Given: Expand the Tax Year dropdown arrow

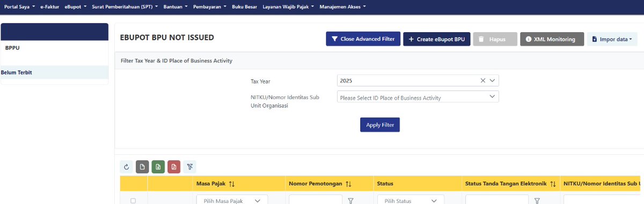Looking at the screenshot, I should [x=493, y=80].
